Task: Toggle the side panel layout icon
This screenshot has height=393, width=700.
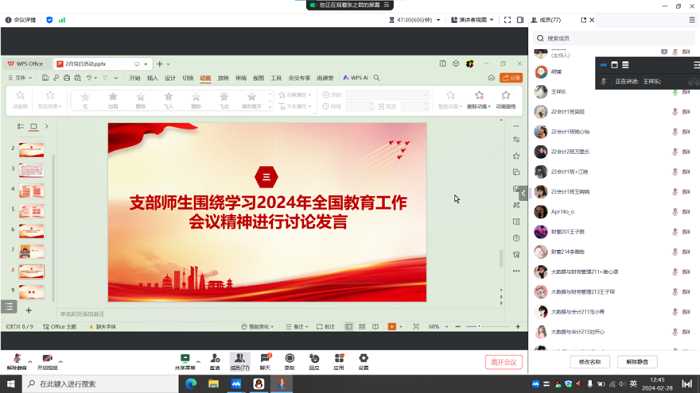Action: (520, 20)
